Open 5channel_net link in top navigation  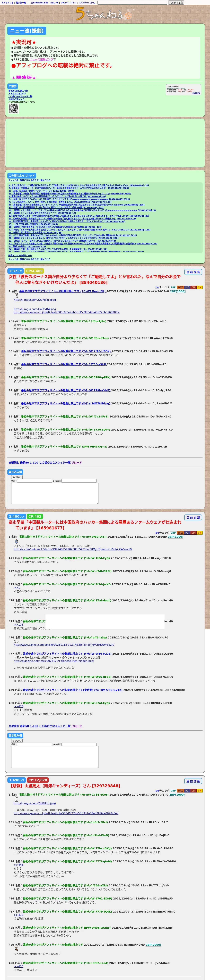[x=39, y=3]
